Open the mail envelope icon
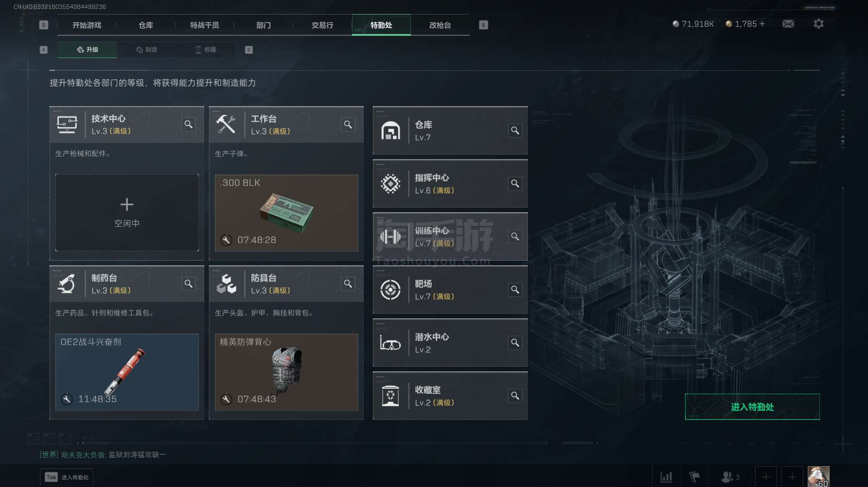868x487 pixels. click(x=788, y=24)
